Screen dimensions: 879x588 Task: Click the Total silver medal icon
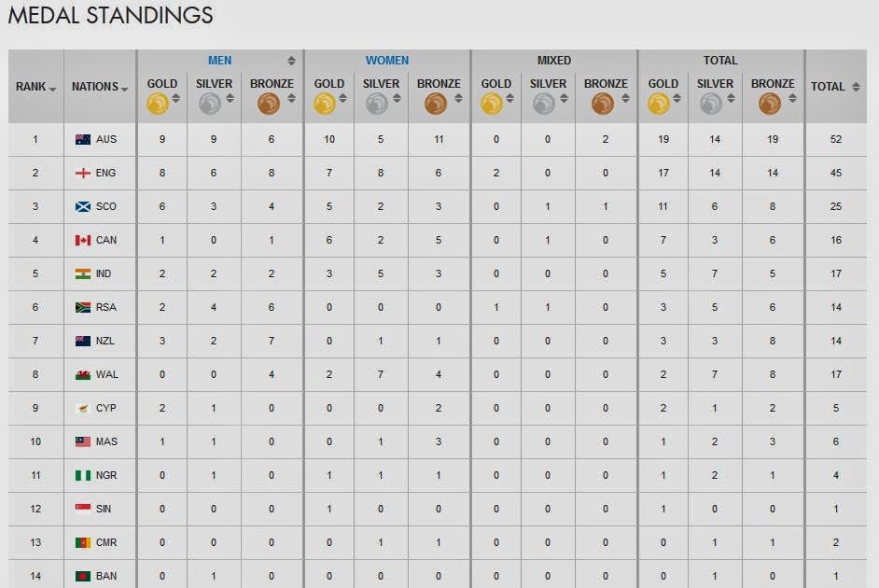(711, 105)
